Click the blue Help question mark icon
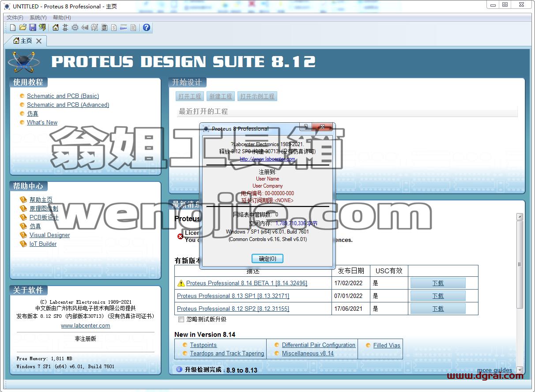The height and width of the screenshot is (392, 535). pyautogui.click(x=147, y=27)
